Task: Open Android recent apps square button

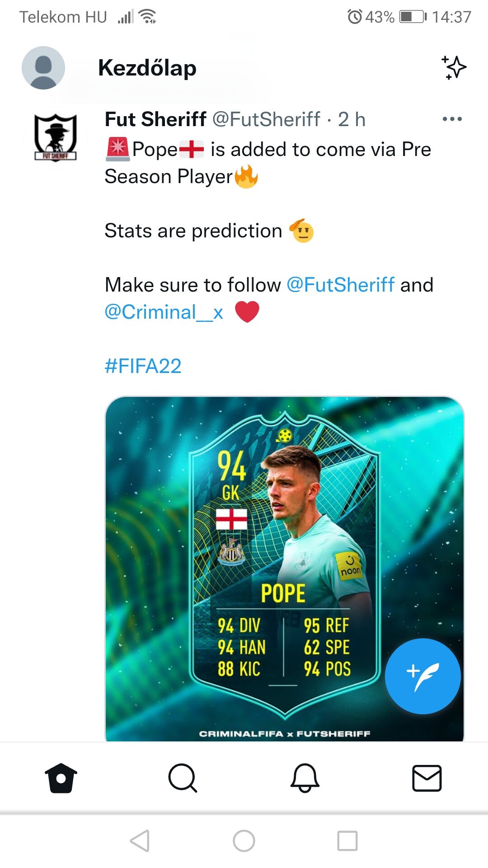Action: pos(347,841)
